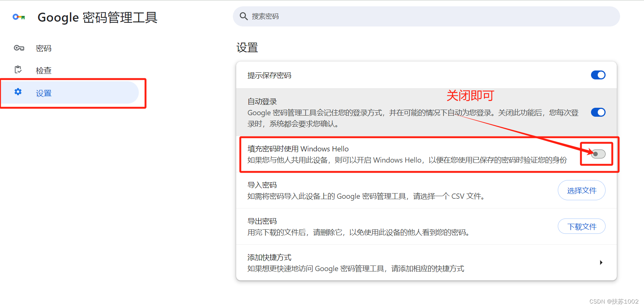Focus the 搜索密码 search field
Screen dimensions: 644x308
tap(426, 16)
